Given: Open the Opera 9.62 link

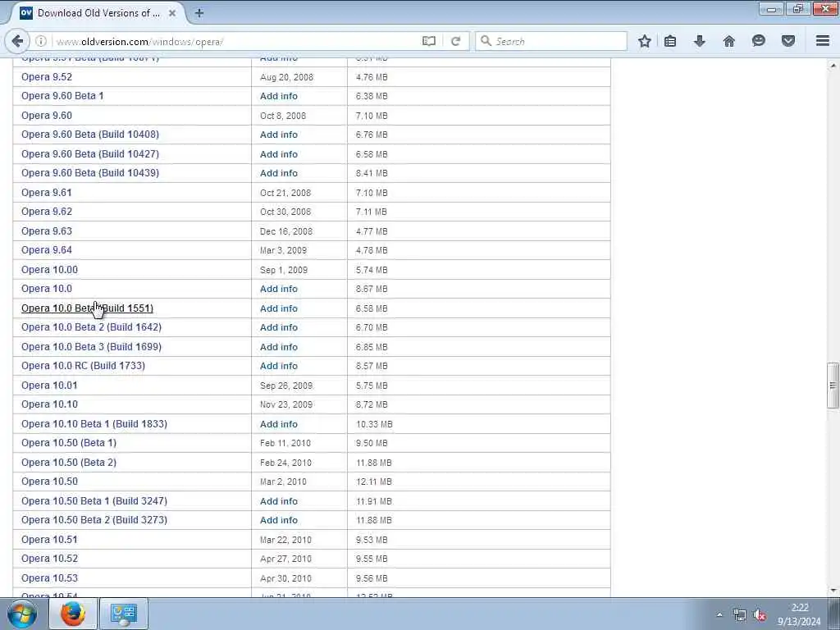Looking at the screenshot, I should pos(47,212).
